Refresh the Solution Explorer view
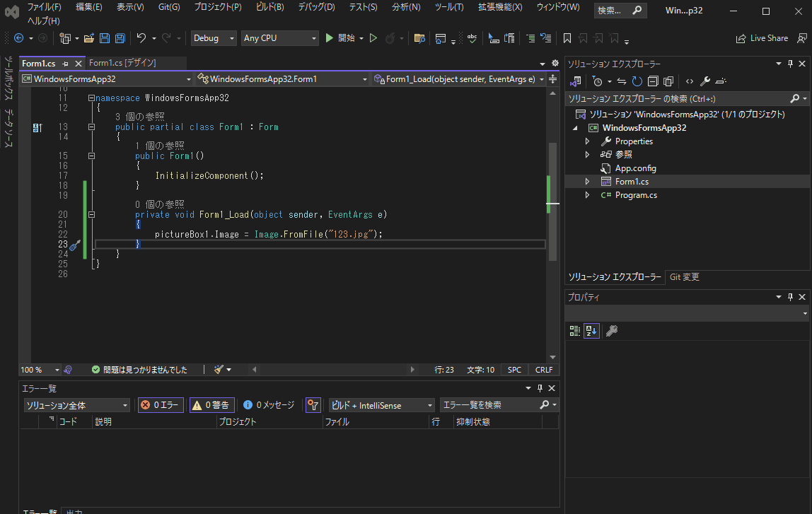Image resolution: width=812 pixels, height=514 pixels. tap(637, 81)
